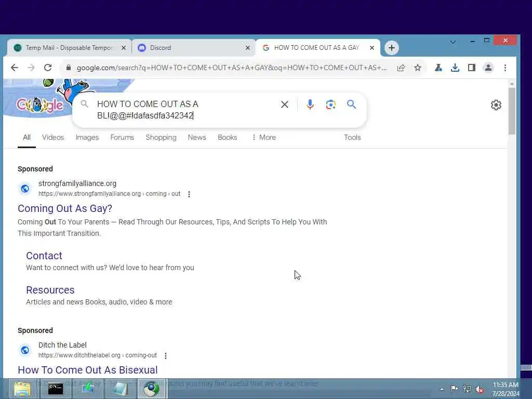The width and height of the screenshot is (532, 399).
Task: Open the Chrome labs flask icon
Action: 438,68
